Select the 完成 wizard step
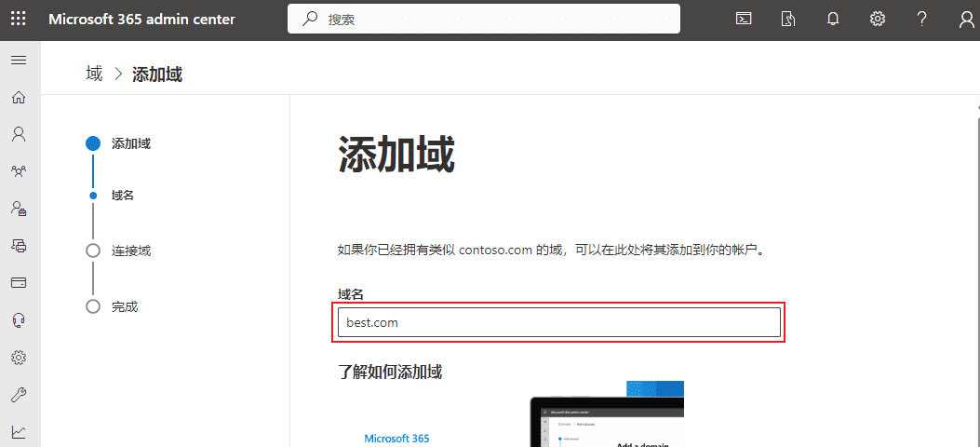 tap(112, 307)
